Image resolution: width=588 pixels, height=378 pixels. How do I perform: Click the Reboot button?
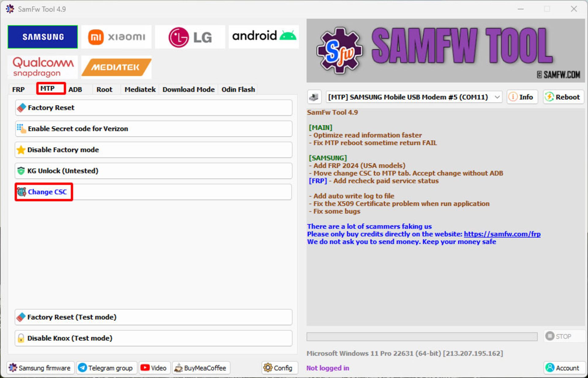click(x=562, y=96)
